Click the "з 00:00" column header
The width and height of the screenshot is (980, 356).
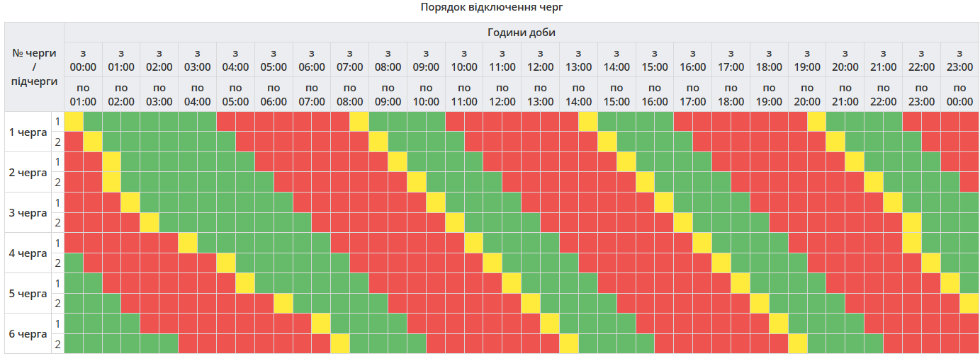pyautogui.click(x=83, y=60)
